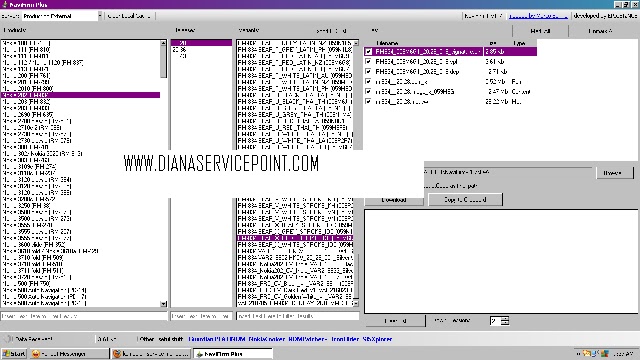Open the SISXplorer link
The width and height of the screenshot is (640, 360).
378,339
